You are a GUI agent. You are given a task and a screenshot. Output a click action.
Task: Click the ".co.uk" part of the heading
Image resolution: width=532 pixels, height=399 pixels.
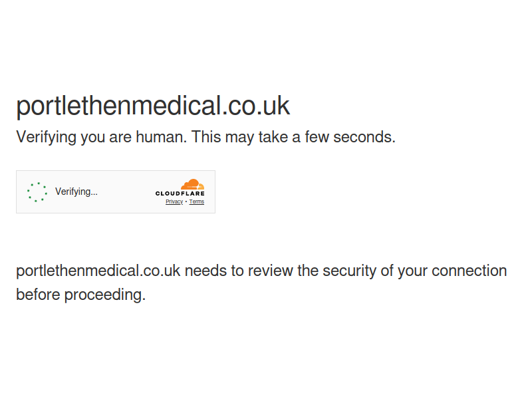tap(255, 106)
